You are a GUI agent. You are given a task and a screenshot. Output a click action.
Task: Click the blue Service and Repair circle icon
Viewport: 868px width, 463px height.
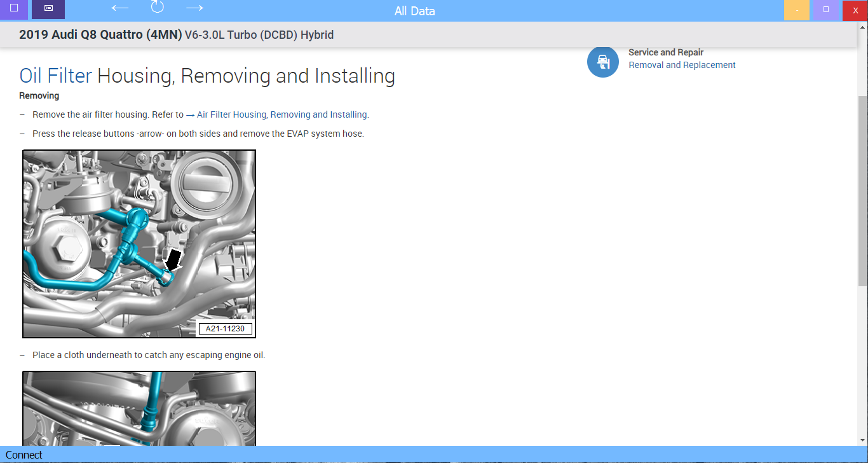pos(602,61)
